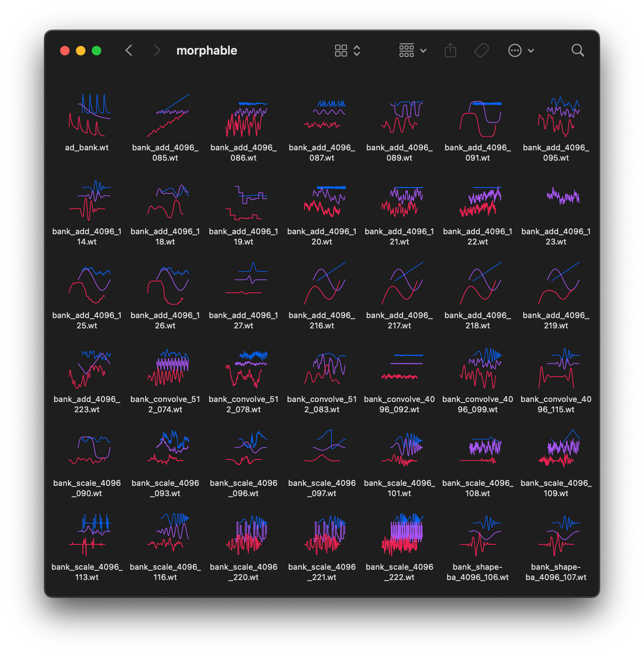Click the Tags toolbar icon
Screen dimensions: 644x656
tap(481, 50)
